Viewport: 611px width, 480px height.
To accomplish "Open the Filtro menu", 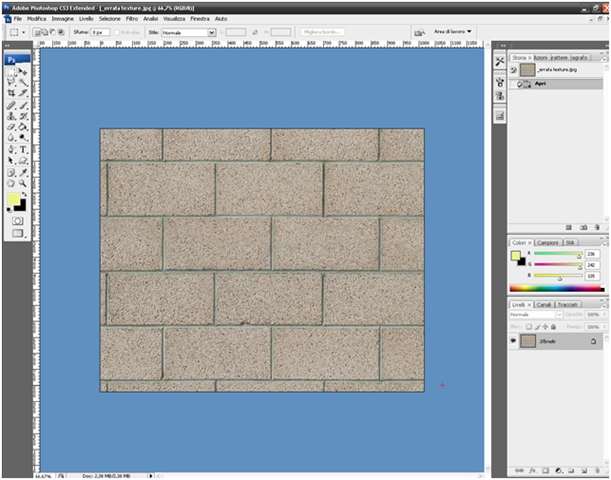I will pos(132,19).
